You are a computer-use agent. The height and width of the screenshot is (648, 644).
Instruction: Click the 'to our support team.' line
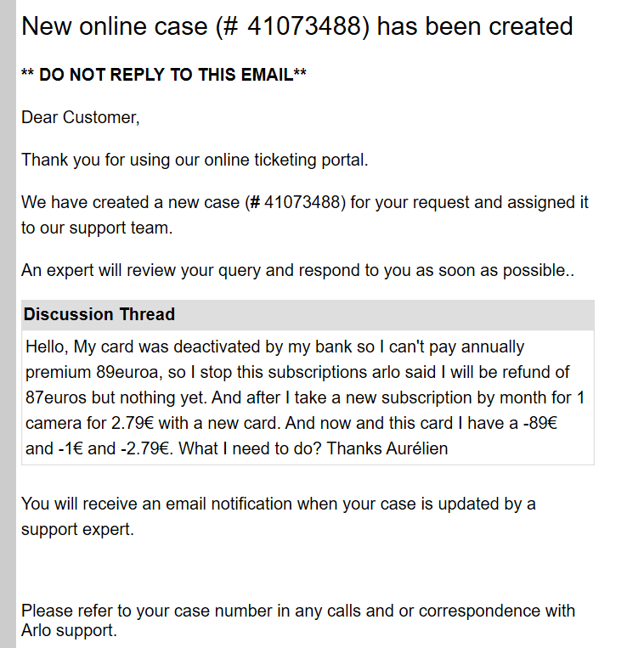(97, 228)
